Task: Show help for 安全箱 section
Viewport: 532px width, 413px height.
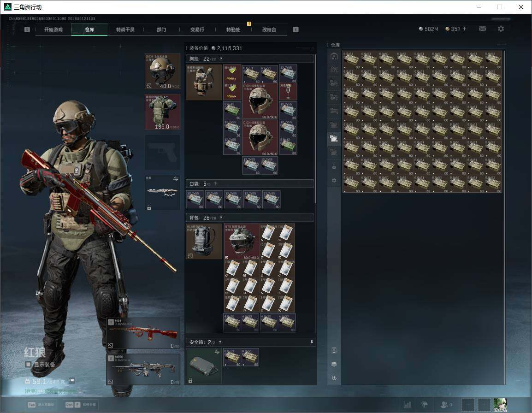Action: click(220, 342)
